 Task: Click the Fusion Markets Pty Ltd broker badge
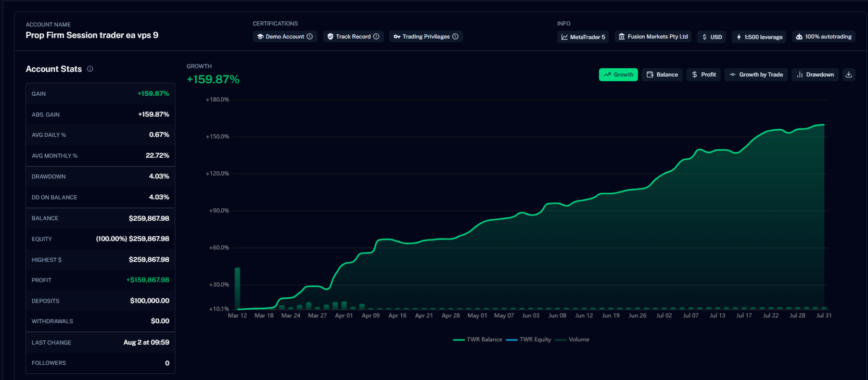click(x=653, y=37)
